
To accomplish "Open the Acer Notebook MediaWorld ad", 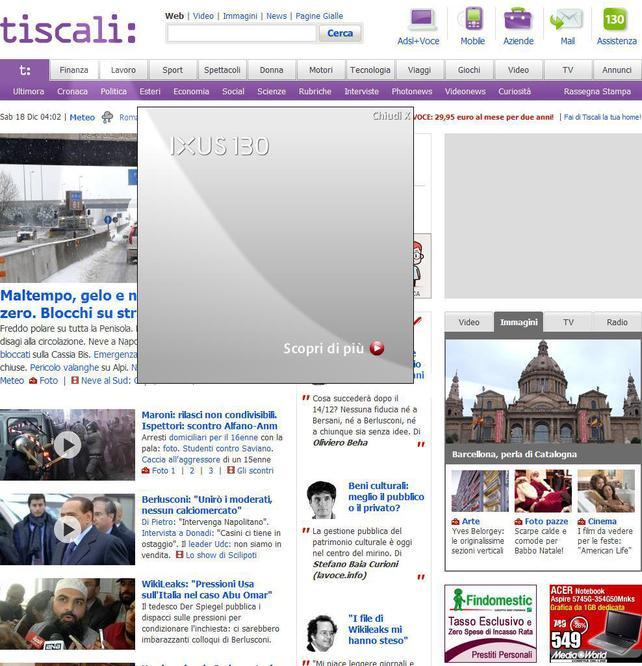I will tap(595, 623).
